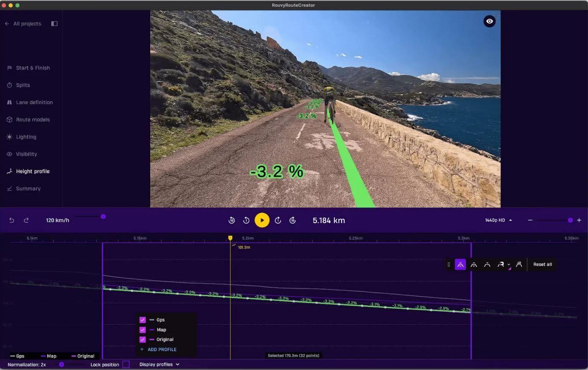The width and height of the screenshot is (588, 370).
Task: Open the Lighting settings panel
Action: pos(26,137)
